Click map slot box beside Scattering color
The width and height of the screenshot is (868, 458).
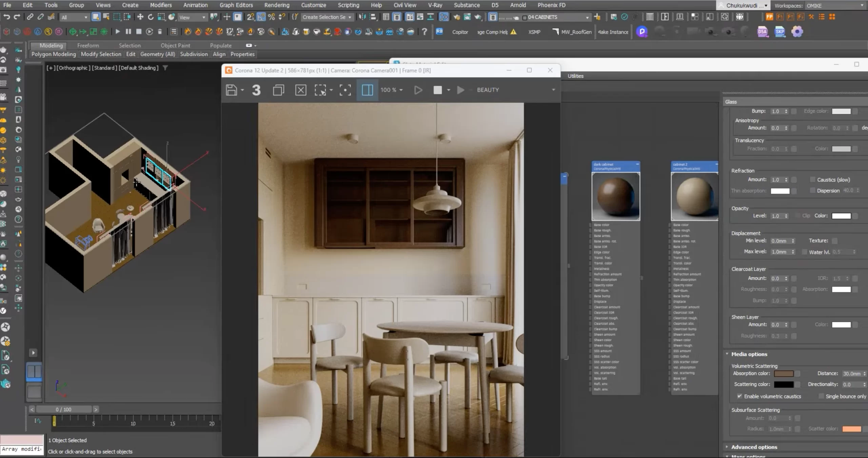click(x=798, y=384)
